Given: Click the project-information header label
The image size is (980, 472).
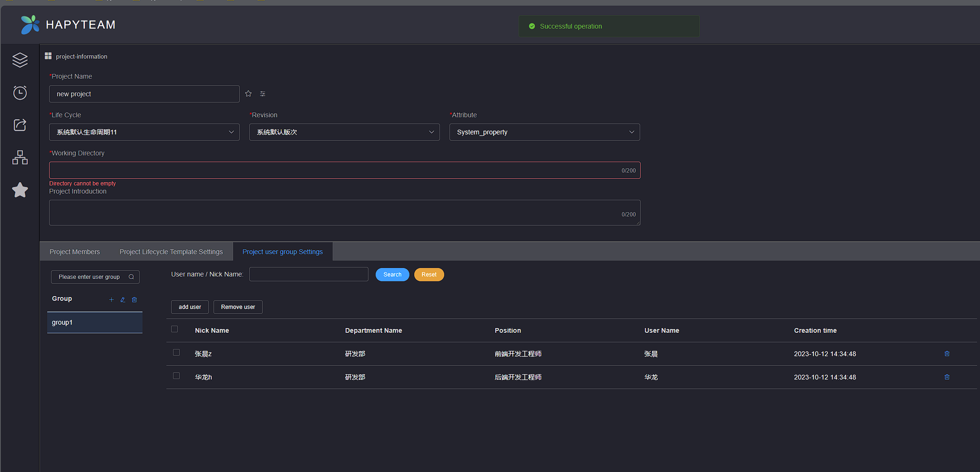Looking at the screenshot, I should click(82, 57).
